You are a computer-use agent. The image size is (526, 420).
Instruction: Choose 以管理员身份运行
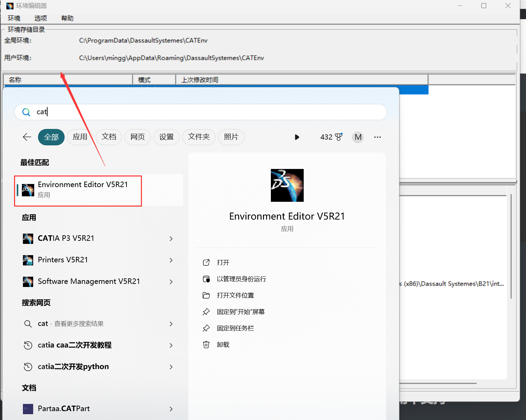pyautogui.click(x=241, y=279)
